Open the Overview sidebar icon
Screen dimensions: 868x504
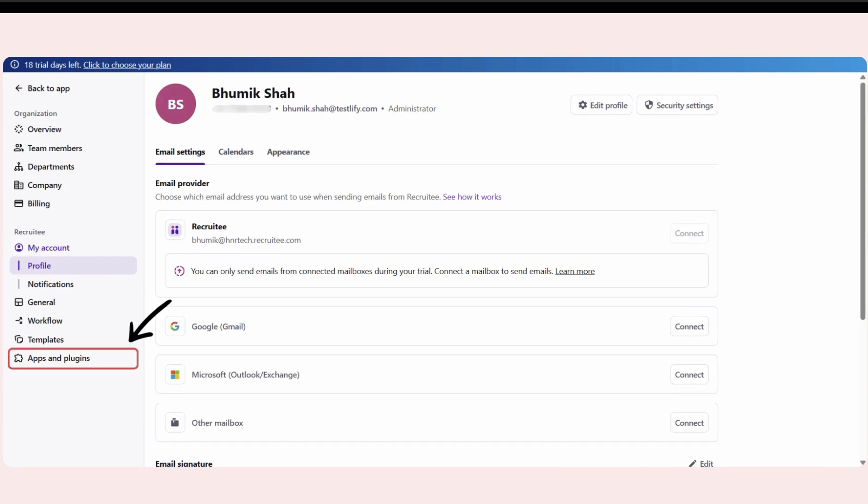pyautogui.click(x=19, y=129)
